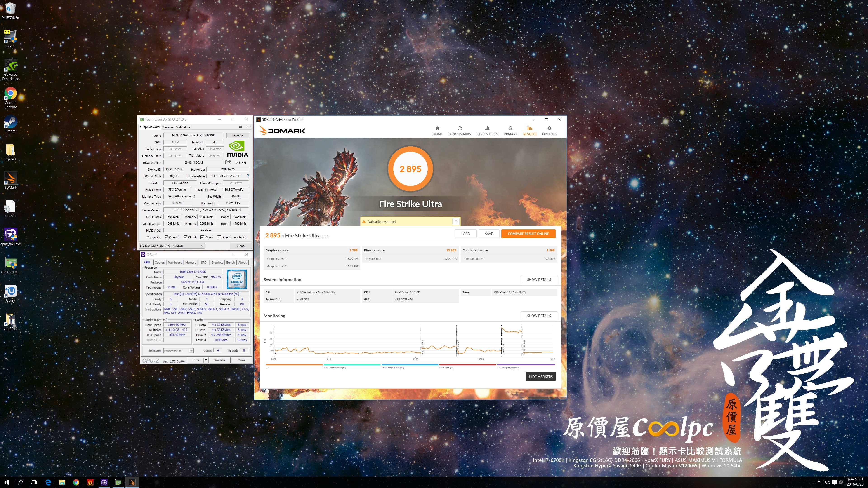Open the CPU-Z Bench tab
868x488 pixels.
pyautogui.click(x=231, y=262)
